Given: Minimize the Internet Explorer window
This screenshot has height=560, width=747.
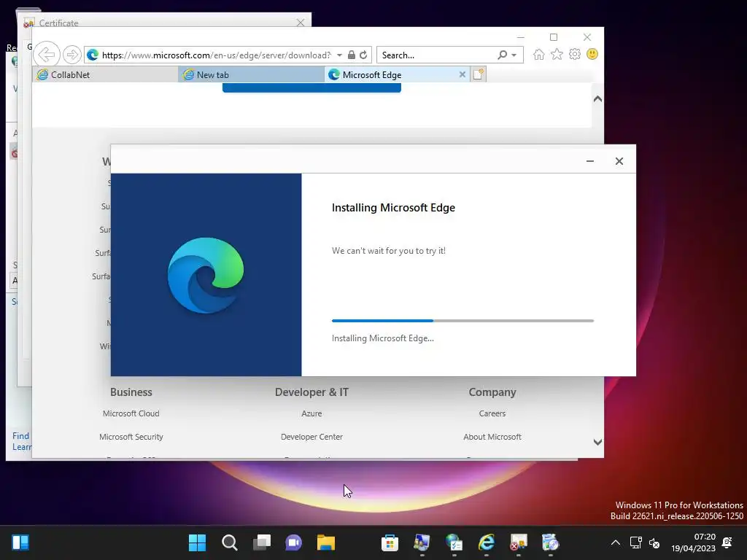Looking at the screenshot, I should point(520,37).
